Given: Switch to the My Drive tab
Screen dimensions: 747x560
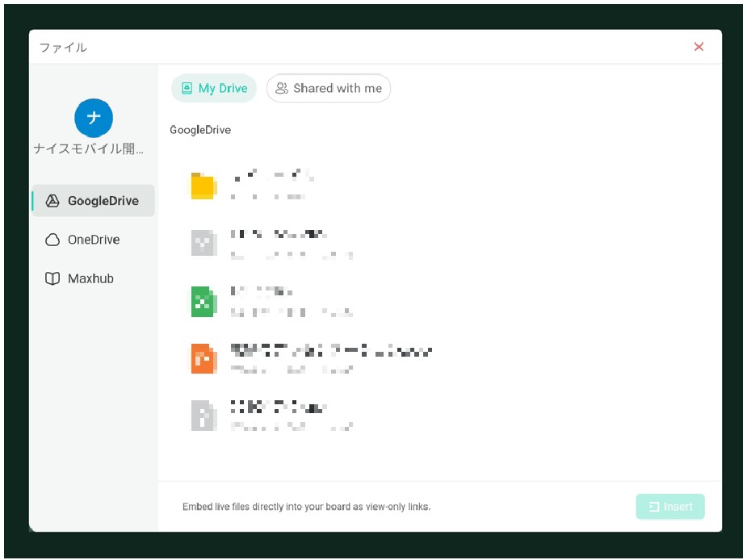Looking at the screenshot, I should point(214,88).
